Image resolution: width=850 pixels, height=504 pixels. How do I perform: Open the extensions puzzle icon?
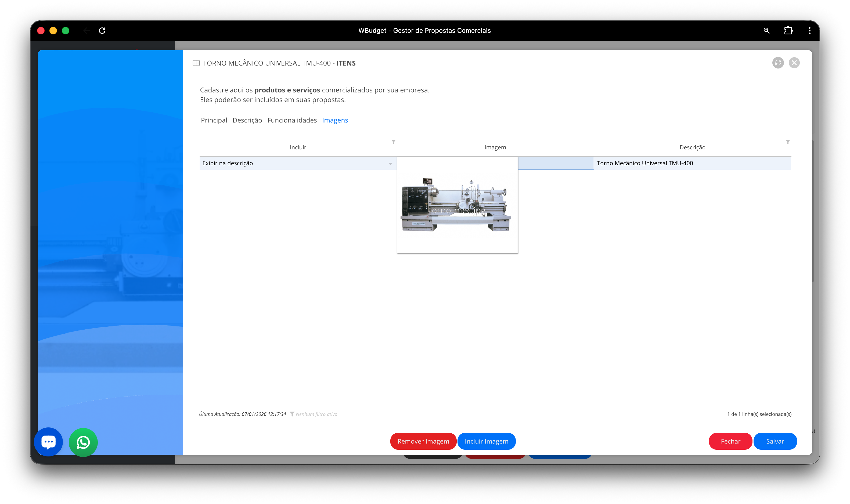pos(788,31)
